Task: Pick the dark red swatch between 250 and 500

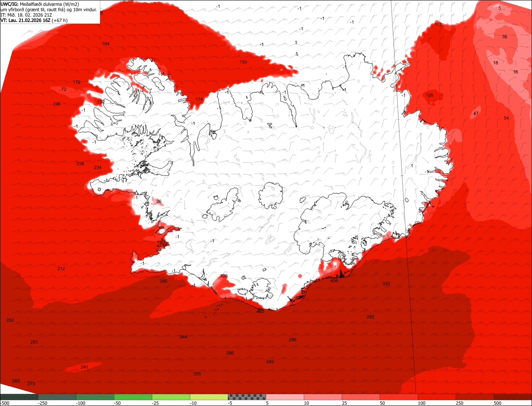Action: coord(475,397)
